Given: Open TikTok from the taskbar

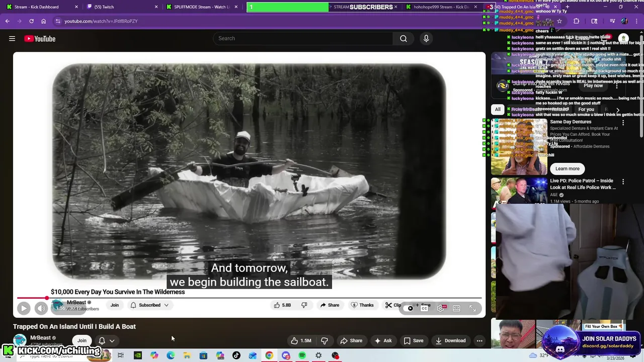Looking at the screenshot, I should (236, 355).
